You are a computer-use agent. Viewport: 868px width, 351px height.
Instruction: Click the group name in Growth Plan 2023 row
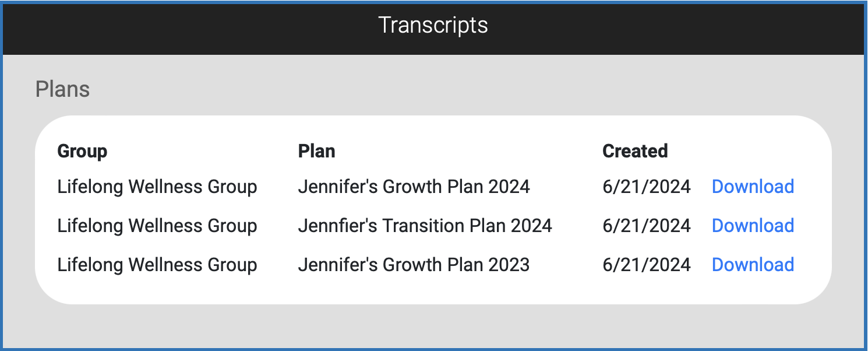(157, 265)
